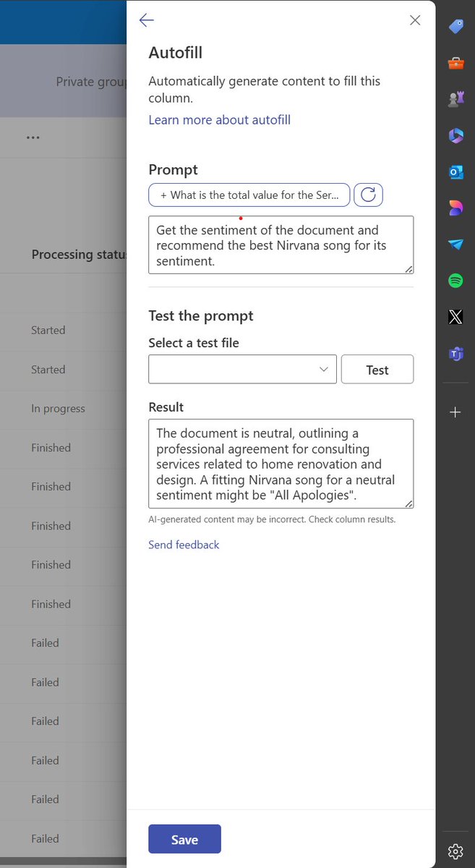Close the Autofill panel with the X
Screen dimensions: 475x868
[x=415, y=20]
